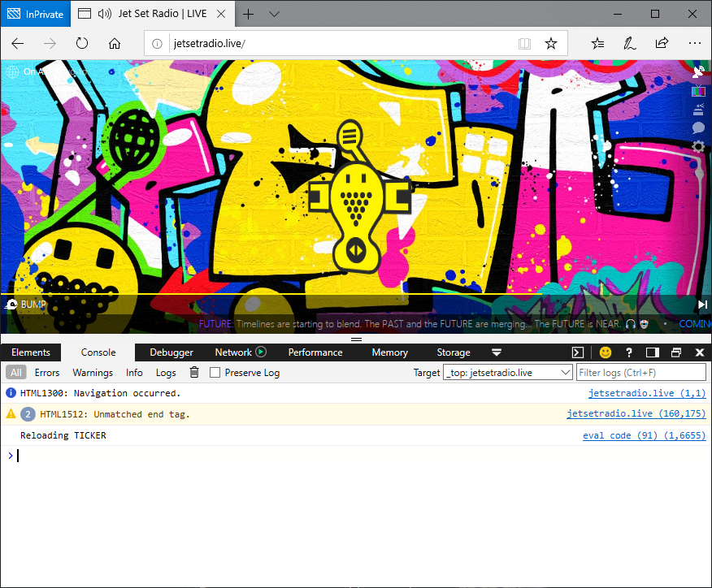Image resolution: width=712 pixels, height=588 pixels.
Task: Click the browser Back arrow
Action: [18, 44]
